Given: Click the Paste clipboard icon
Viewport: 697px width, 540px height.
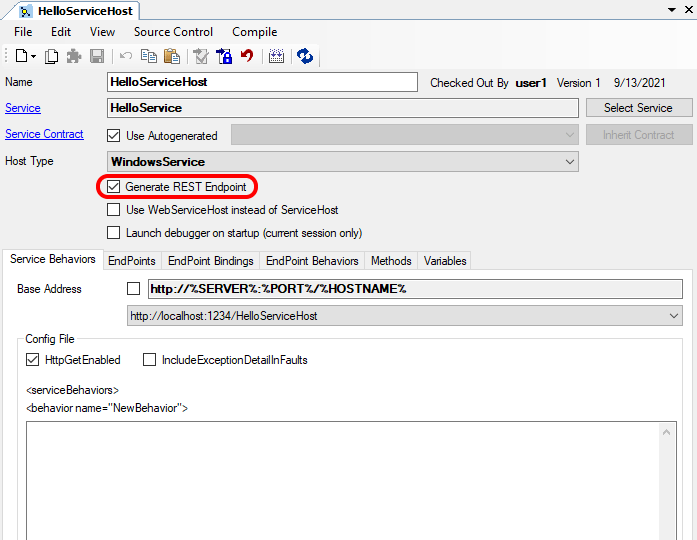Looking at the screenshot, I should point(172,56).
